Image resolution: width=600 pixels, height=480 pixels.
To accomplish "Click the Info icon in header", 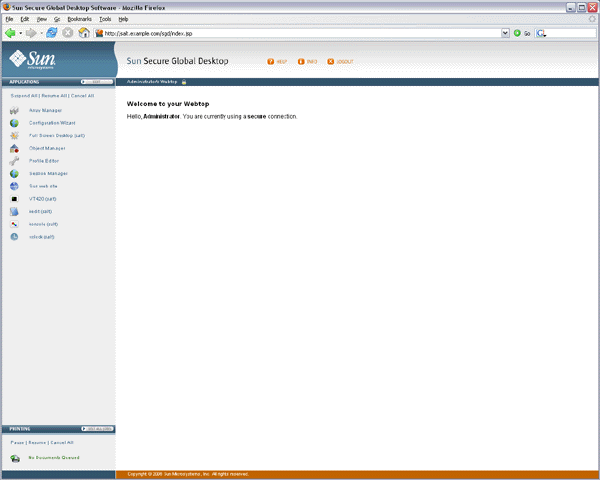I will click(301, 61).
